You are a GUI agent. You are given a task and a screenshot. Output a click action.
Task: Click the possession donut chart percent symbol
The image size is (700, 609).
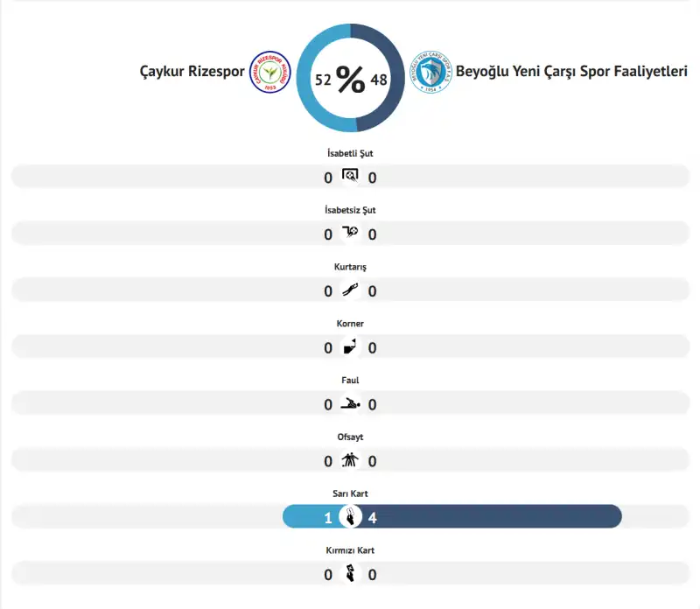point(350,80)
